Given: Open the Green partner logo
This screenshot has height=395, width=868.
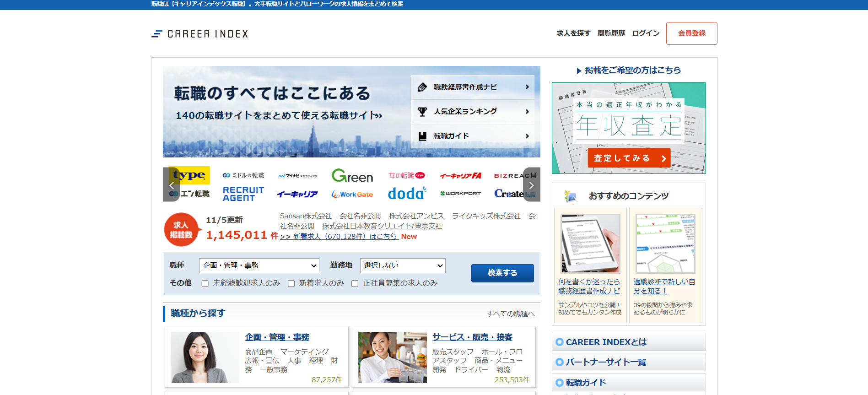Looking at the screenshot, I should pyautogui.click(x=352, y=176).
